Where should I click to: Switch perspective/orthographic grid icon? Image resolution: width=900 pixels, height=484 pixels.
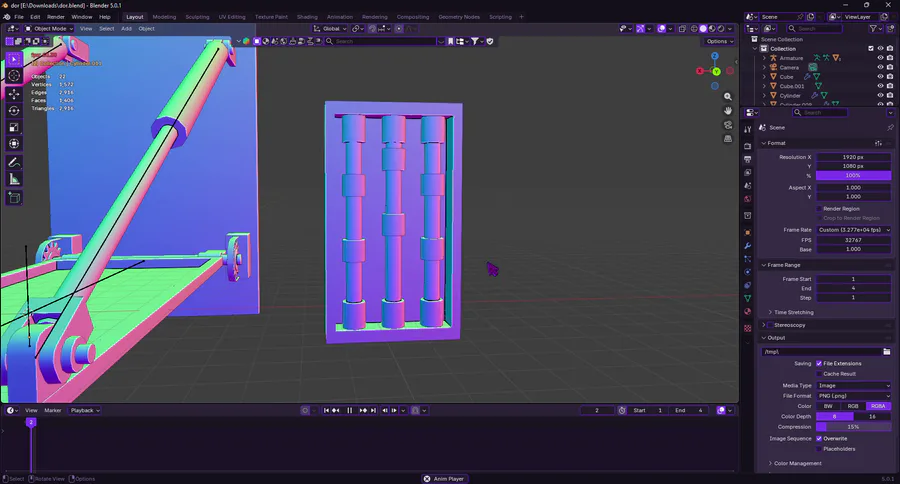pyautogui.click(x=728, y=139)
